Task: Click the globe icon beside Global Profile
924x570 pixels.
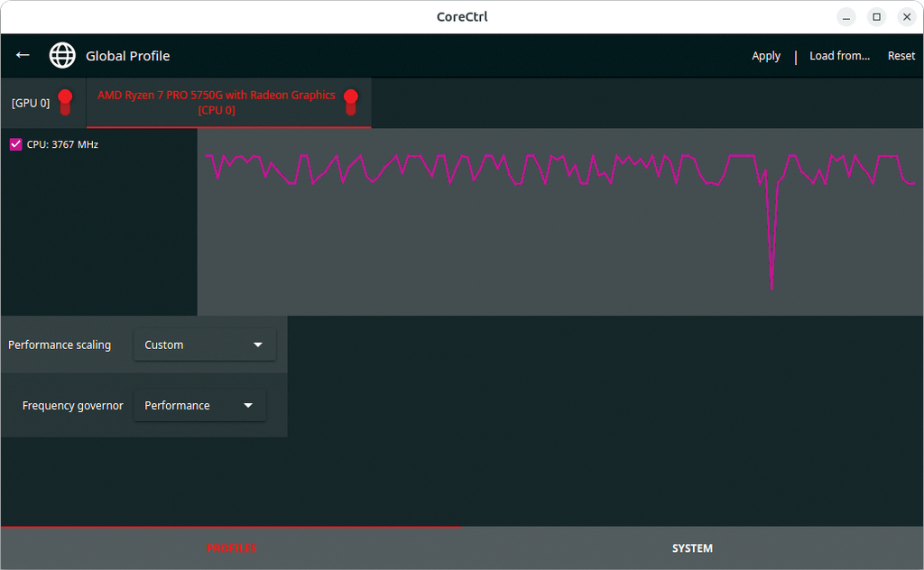Action: (62, 55)
